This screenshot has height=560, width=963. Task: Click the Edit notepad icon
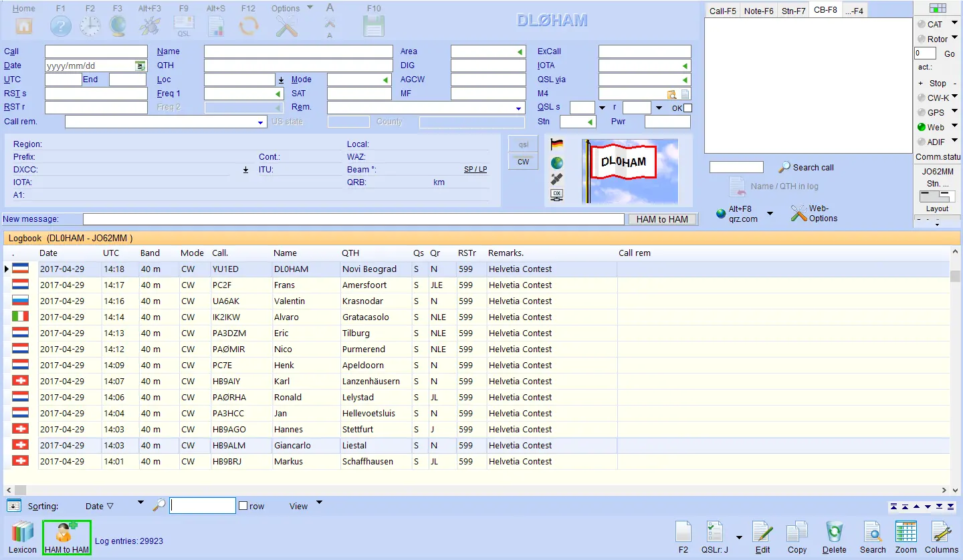click(762, 532)
